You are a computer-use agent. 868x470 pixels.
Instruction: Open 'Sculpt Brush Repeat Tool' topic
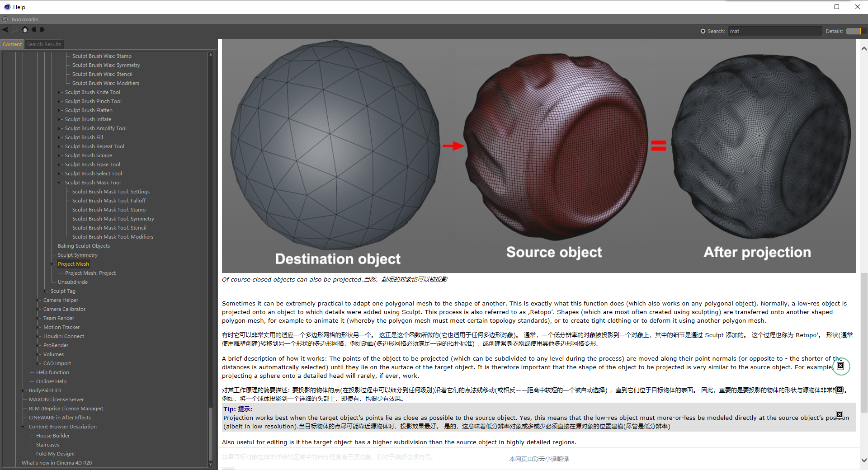click(x=94, y=146)
